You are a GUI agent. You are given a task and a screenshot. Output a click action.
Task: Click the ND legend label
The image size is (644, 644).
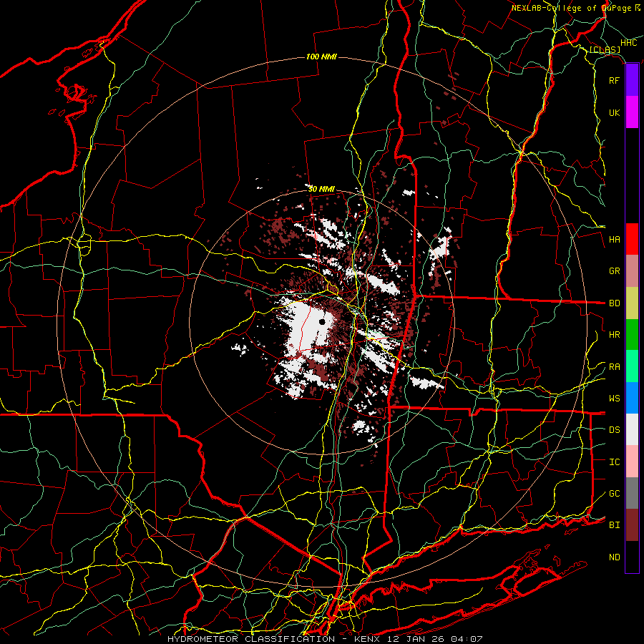click(615, 557)
